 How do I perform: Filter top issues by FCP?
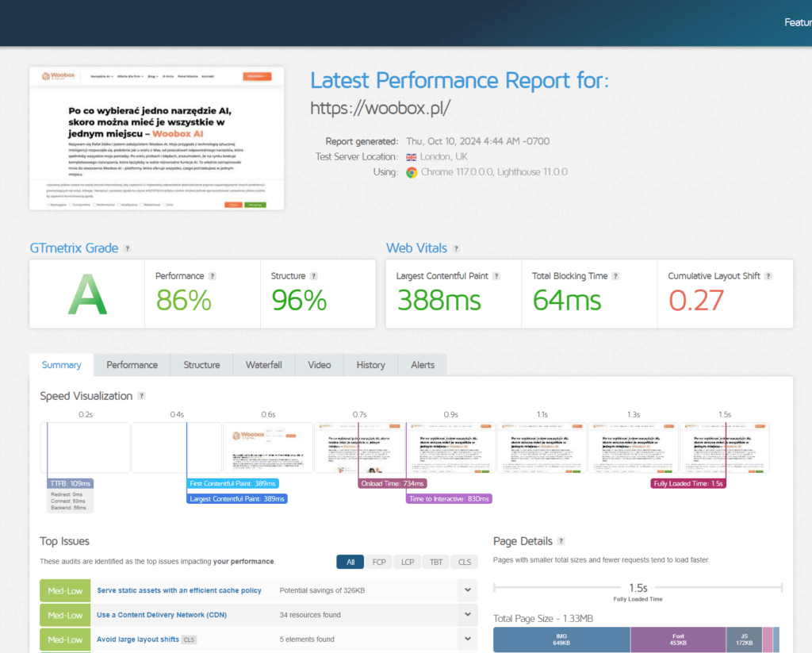pyautogui.click(x=379, y=562)
